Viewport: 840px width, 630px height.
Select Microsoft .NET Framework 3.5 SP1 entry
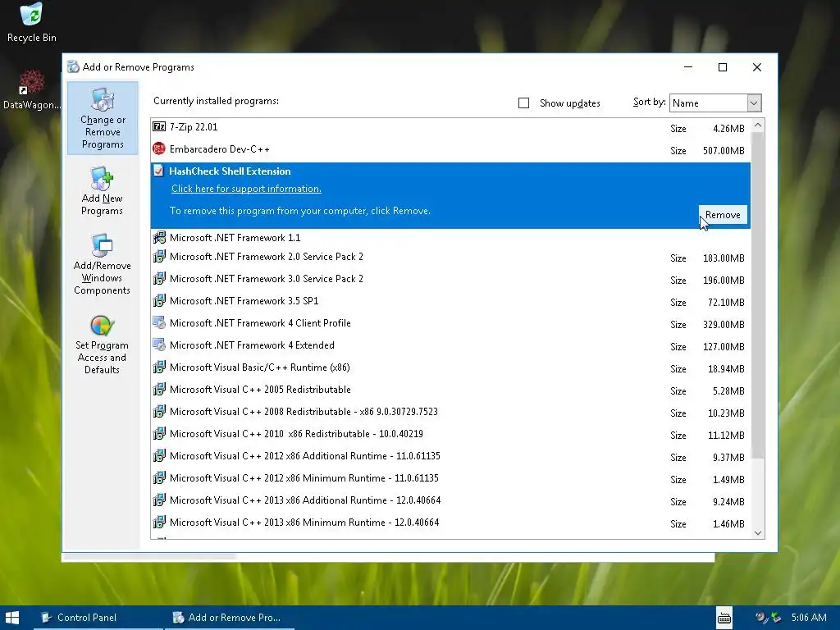[450, 301]
